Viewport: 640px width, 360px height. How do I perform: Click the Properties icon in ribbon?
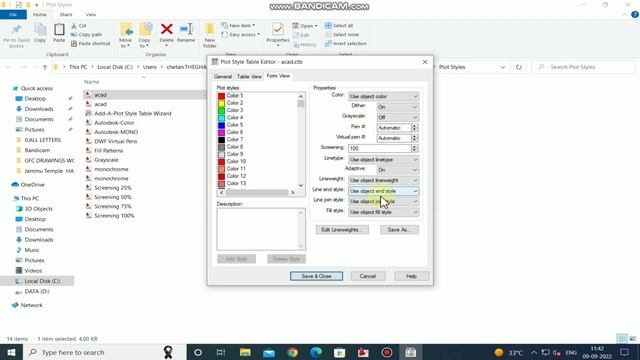point(278,30)
